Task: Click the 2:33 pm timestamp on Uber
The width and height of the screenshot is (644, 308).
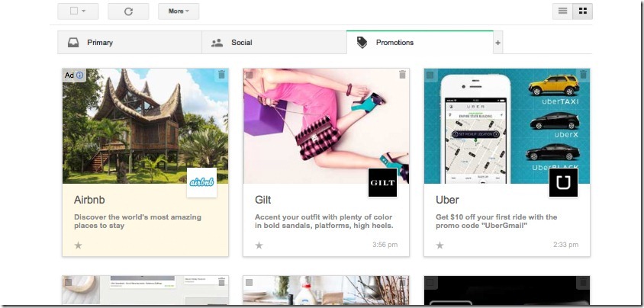Action: coord(565,245)
